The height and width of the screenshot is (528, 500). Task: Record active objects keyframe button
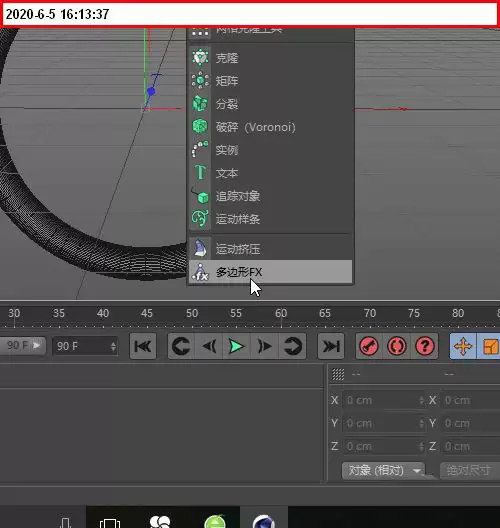[x=369, y=346]
